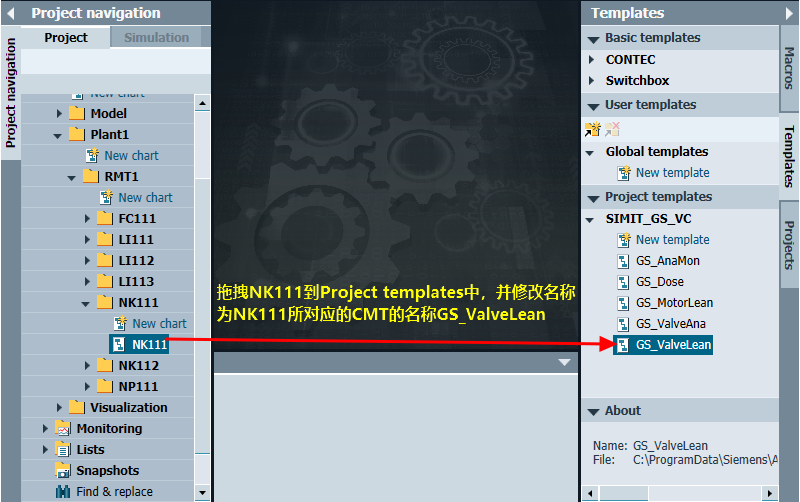Click the Lists icon

point(63,449)
